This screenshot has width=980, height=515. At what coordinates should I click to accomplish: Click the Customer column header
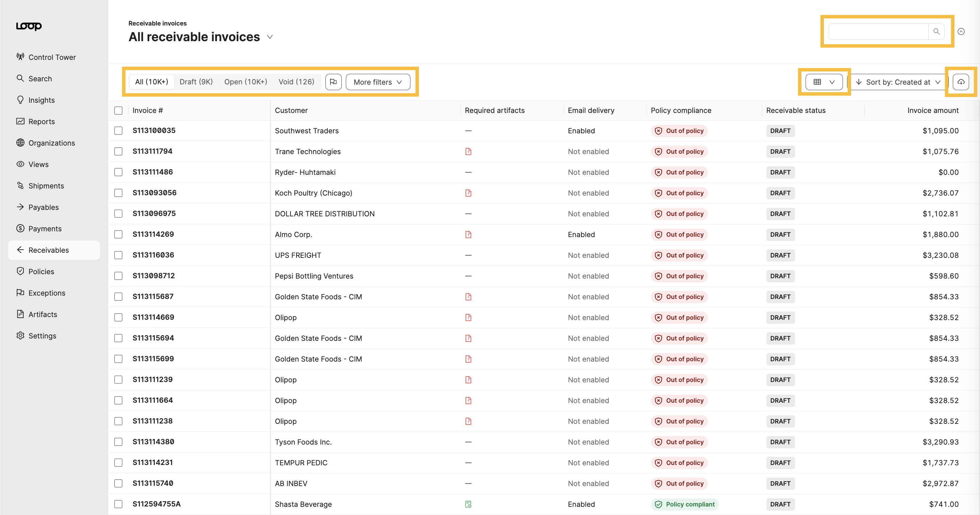pos(291,111)
